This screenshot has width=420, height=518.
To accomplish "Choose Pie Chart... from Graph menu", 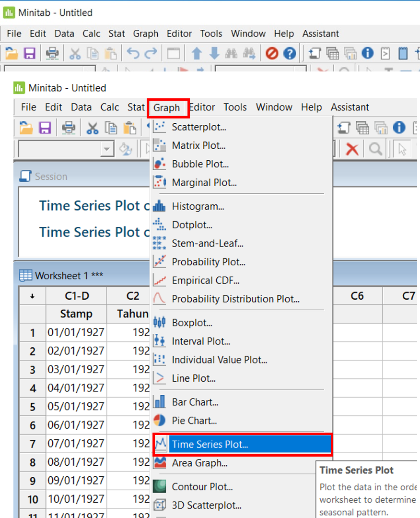I will (241, 421).
